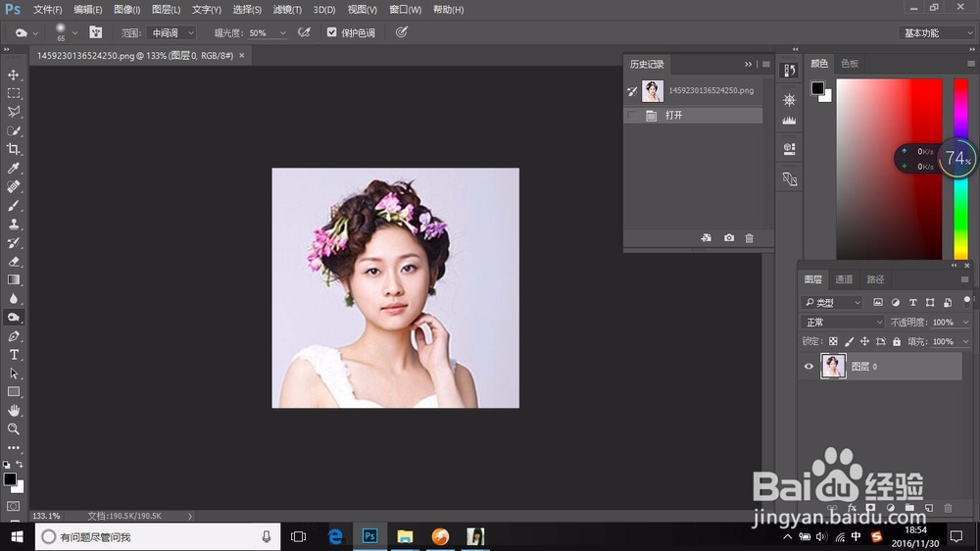Screen dimensions: 980x551
Task: Toggle lock position for layer
Action: coord(864,341)
